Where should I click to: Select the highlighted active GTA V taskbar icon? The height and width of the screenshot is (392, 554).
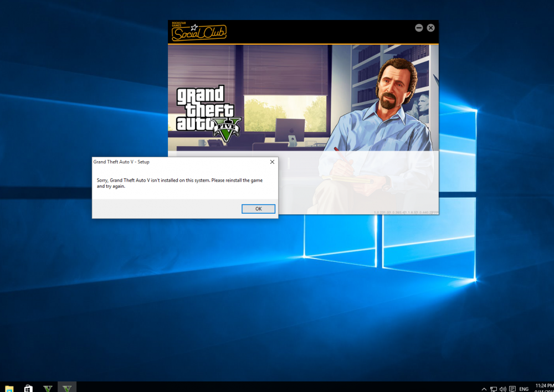[x=67, y=388]
